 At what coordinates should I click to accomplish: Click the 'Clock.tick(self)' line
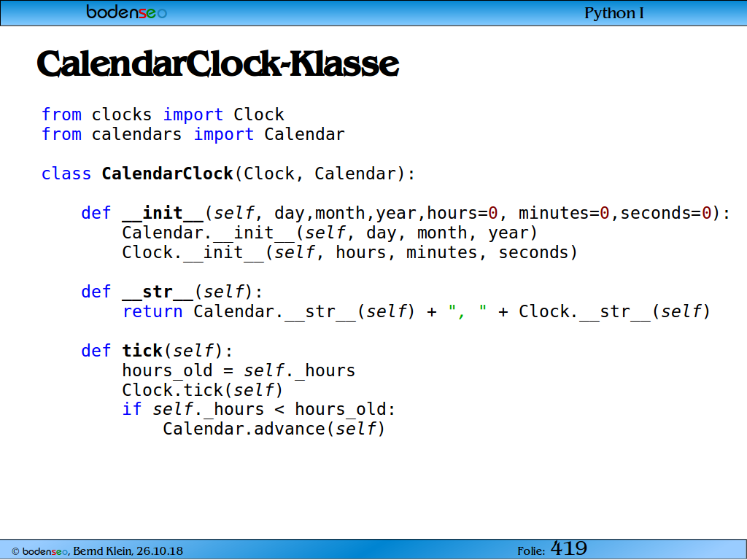203,390
